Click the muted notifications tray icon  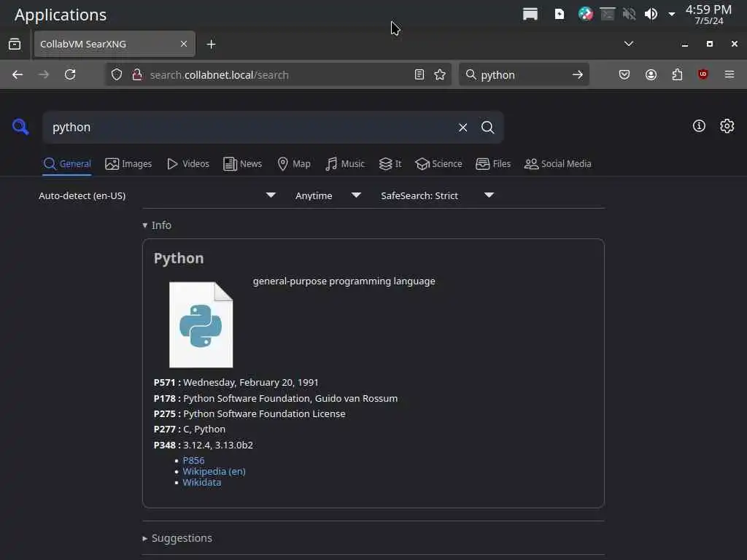coord(629,15)
